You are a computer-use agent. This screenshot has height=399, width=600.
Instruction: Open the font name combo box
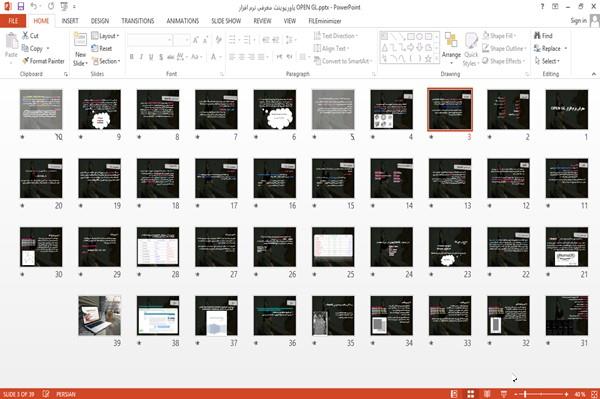coord(150,40)
